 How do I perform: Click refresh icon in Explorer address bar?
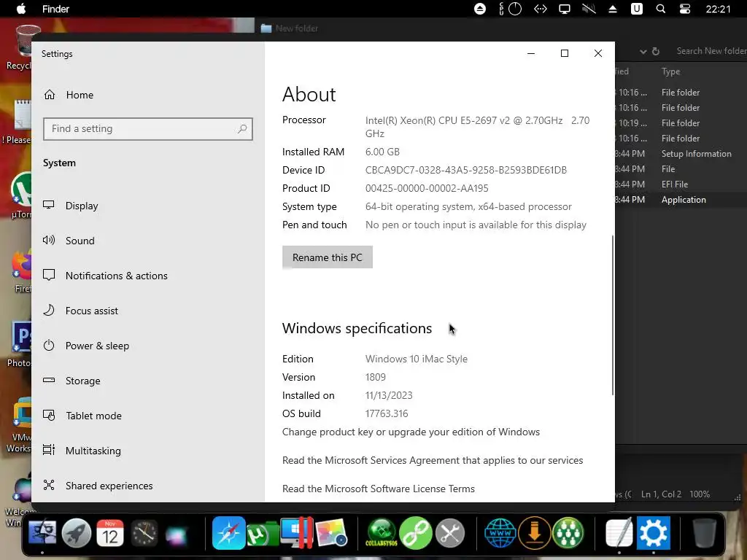coord(656,51)
